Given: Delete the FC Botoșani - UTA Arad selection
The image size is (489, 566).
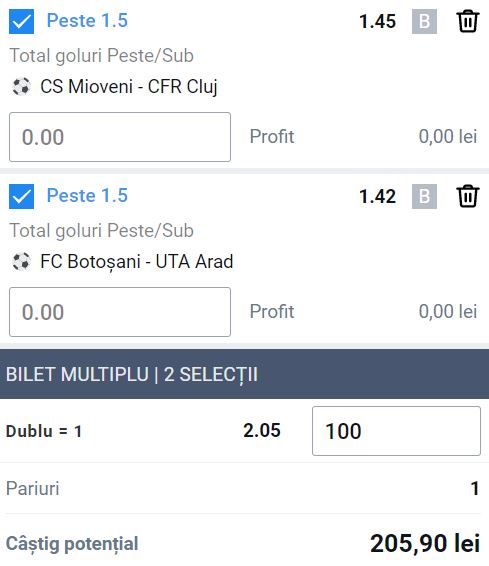Looking at the screenshot, I should tap(468, 196).
